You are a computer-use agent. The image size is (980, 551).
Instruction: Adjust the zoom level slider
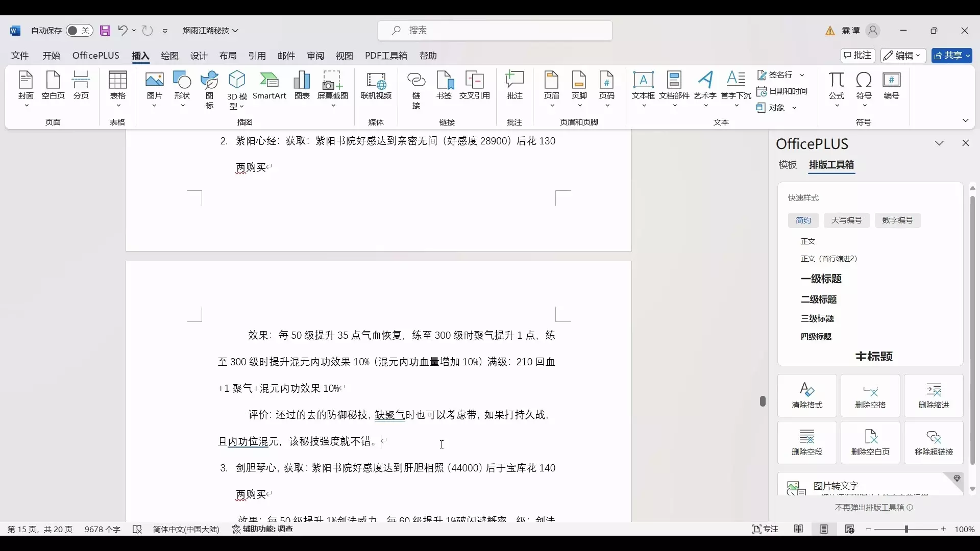click(906, 529)
